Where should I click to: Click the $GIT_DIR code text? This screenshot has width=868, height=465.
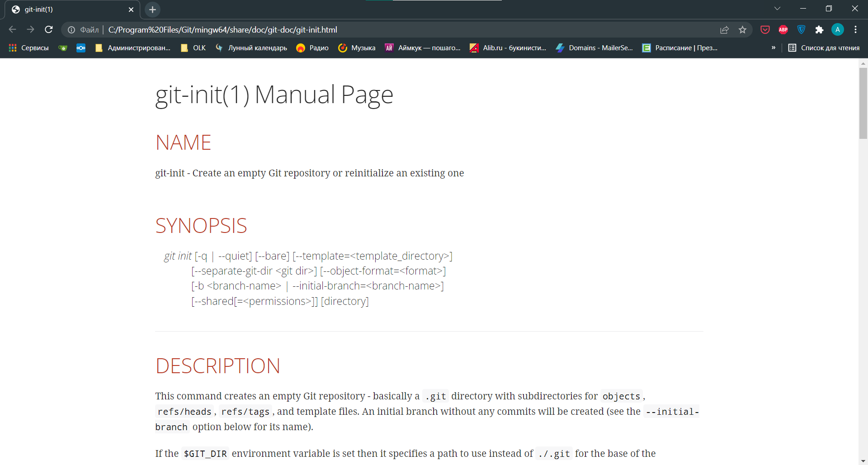(x=205, y=454)
